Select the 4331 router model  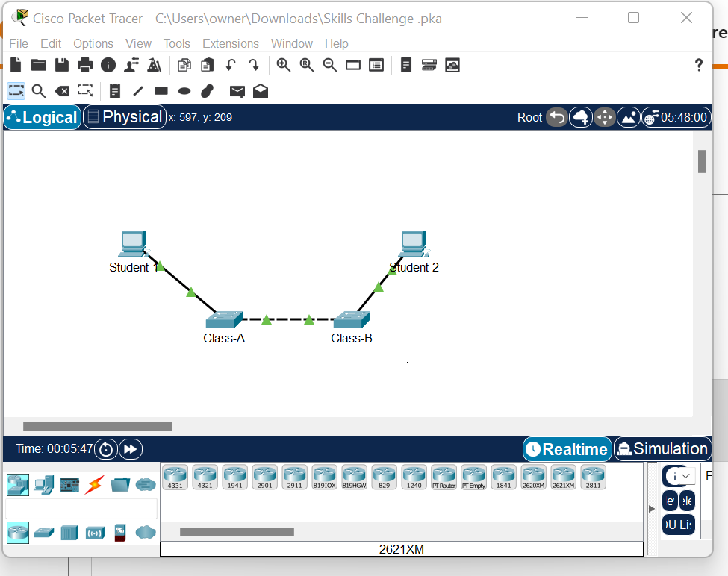pos(175,478)
